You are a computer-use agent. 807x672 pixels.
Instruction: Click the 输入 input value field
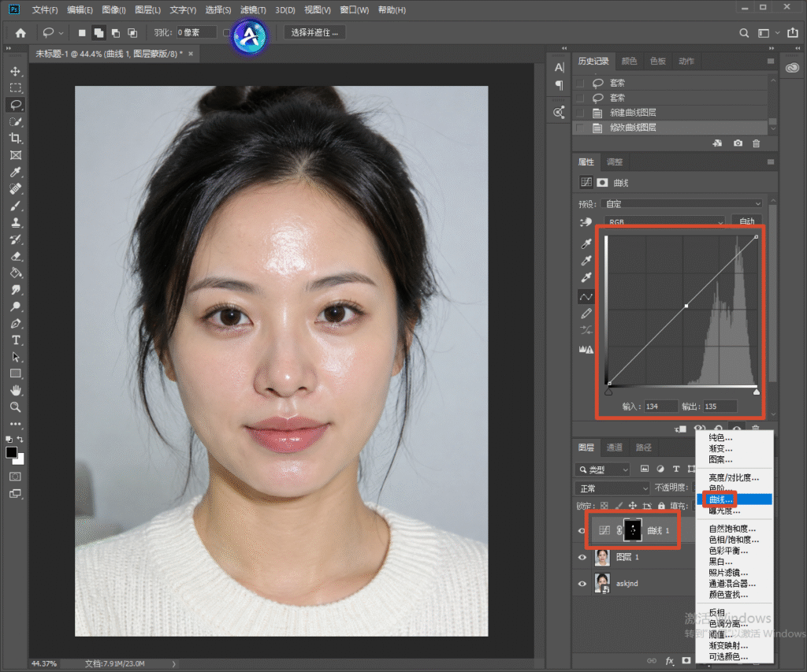click(660, 407)
